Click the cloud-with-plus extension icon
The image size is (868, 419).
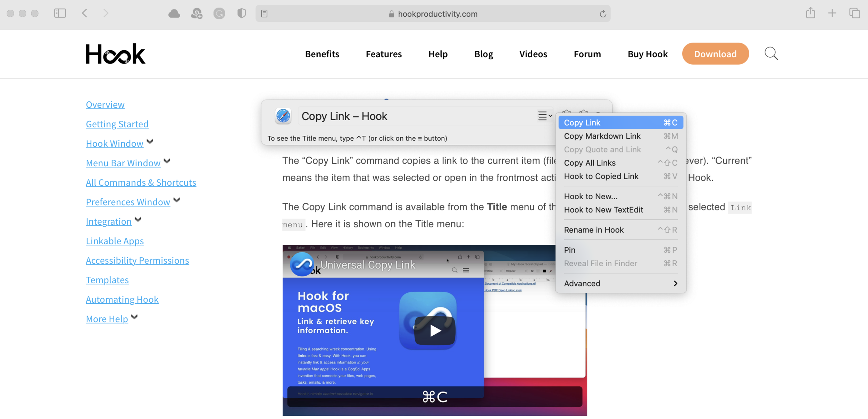click(197, 14)
